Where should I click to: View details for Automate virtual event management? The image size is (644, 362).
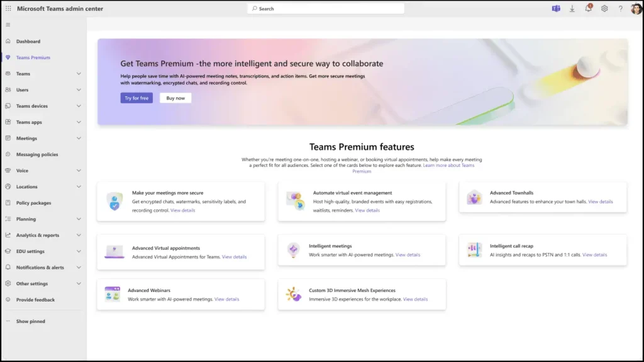tap(367, 210)
